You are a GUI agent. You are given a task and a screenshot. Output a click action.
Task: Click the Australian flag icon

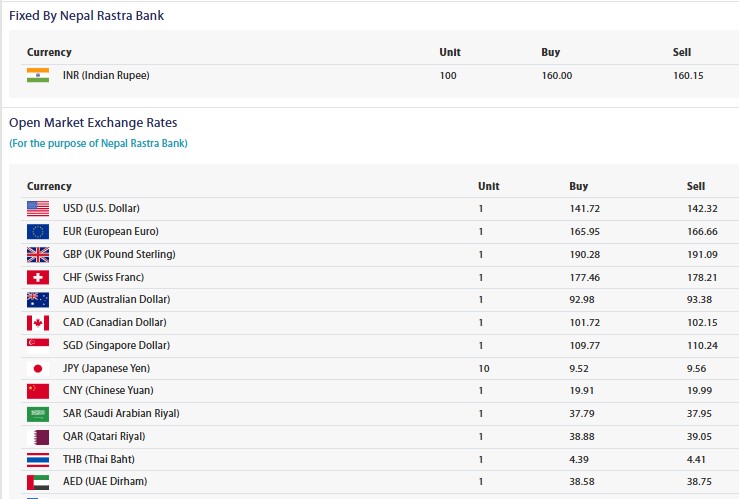point(38,299)
